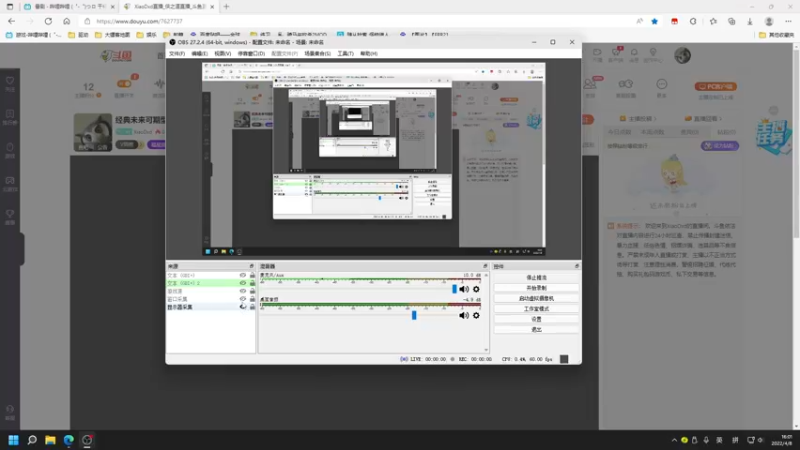Refresh the browser page
Viewport: 800px width, 450px height.
pyautogui.click(x=48, y=21)
